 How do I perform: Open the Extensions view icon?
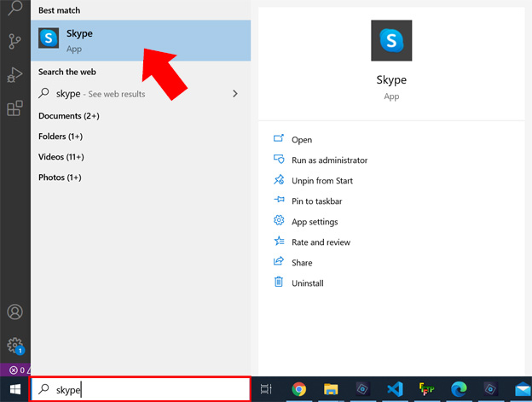14,108
